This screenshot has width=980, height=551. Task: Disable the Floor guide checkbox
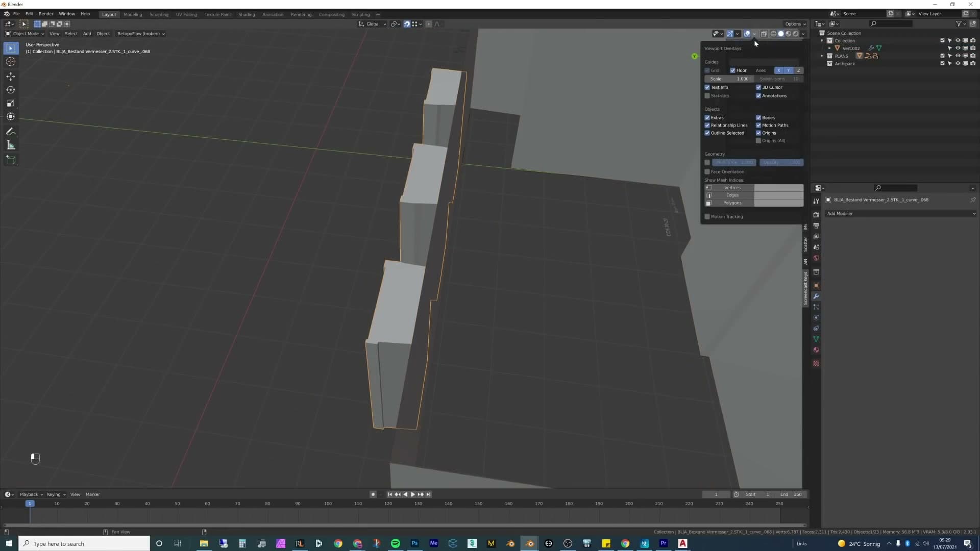click(x=732, y=70)
